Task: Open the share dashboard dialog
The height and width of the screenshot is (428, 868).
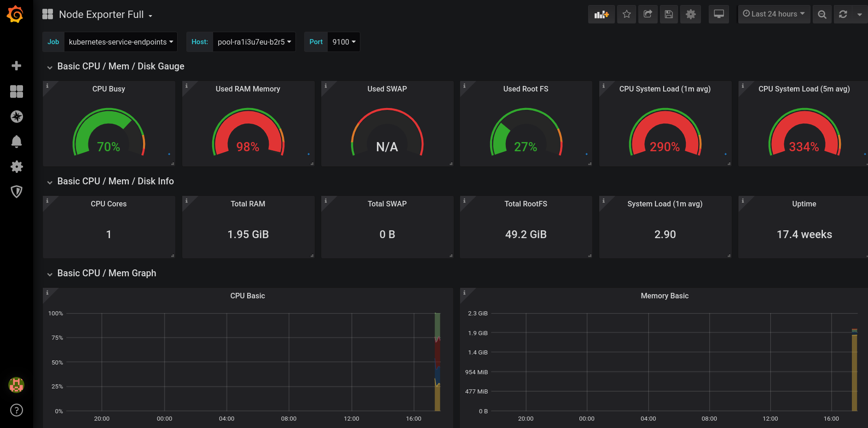Action: coord(648,14)
